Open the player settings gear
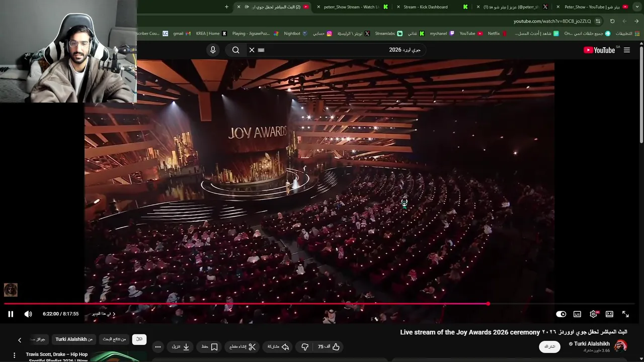The height and width of the screenshot is (362, 644). 594,314
